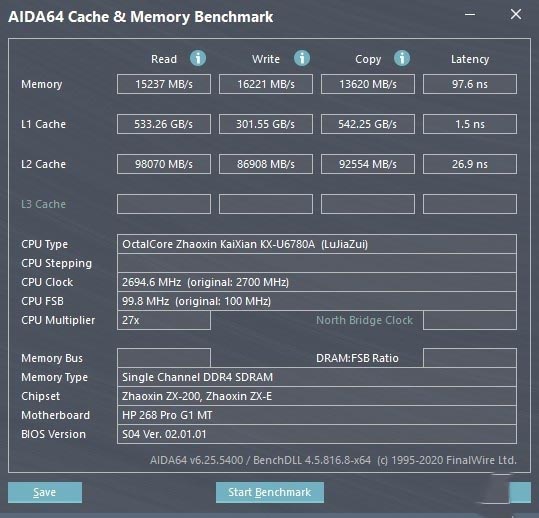This screenshot has width=539, height=518.
Task: Select the L1 Cache Read 533.26 GB/s field
Action: [164, 124]
